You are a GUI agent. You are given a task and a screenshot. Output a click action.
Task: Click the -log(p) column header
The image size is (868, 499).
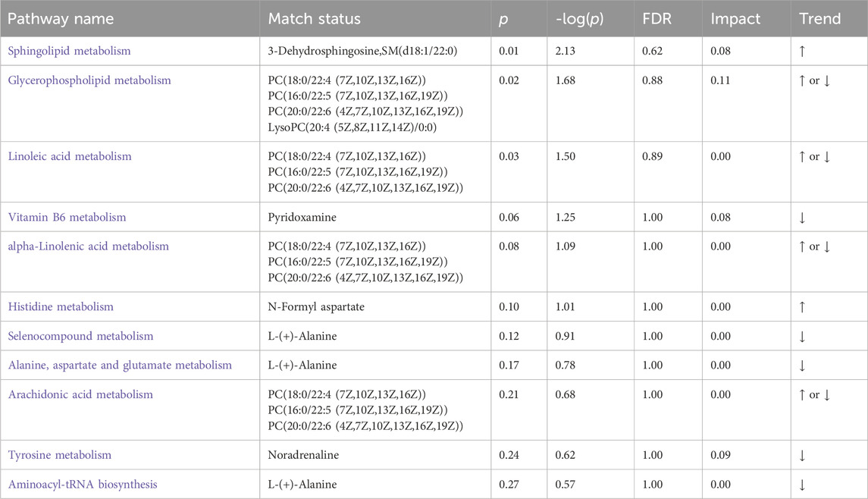click(x=580, y=20)
